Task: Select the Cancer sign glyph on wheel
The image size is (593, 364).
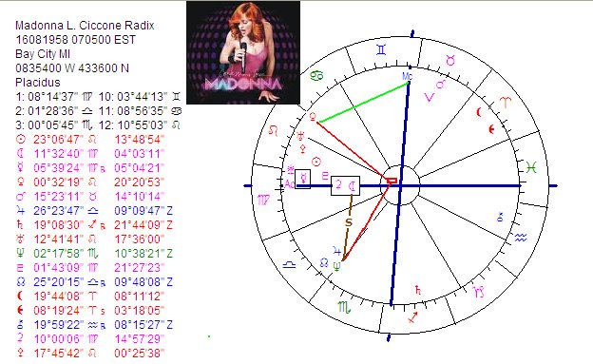Action: click(x=316, y=76)
